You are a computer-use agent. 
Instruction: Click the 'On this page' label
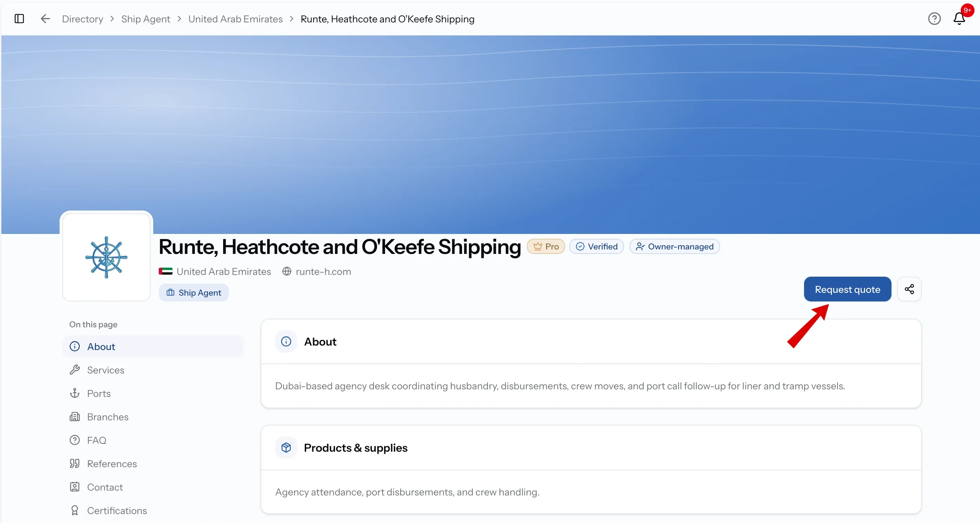coord(93,324)
